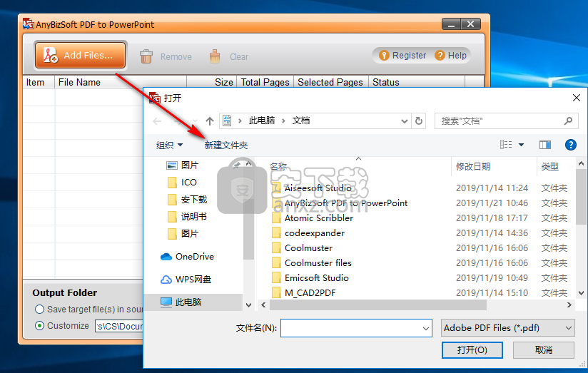Click the 名称 column header
The height and width of the screenshot is (373, 588).
278,166
